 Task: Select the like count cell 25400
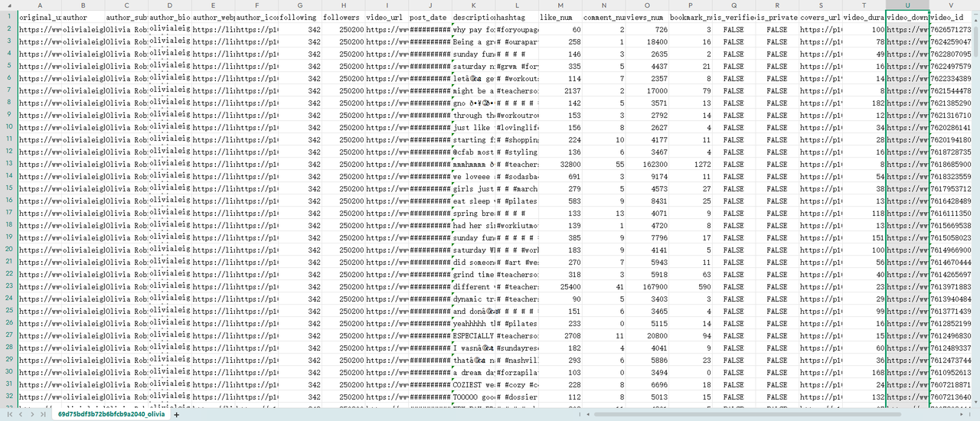coord(560,286)
